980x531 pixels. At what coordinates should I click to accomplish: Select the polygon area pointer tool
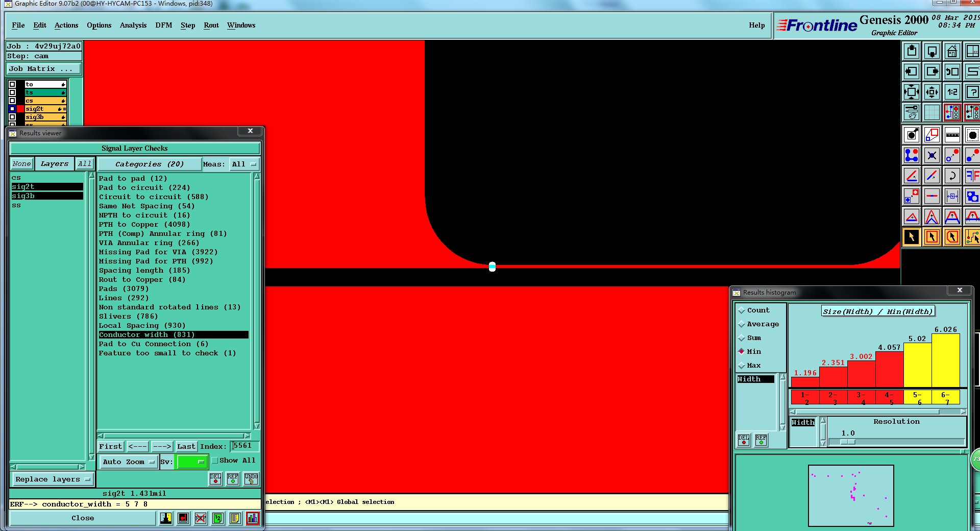coord(952,237)
